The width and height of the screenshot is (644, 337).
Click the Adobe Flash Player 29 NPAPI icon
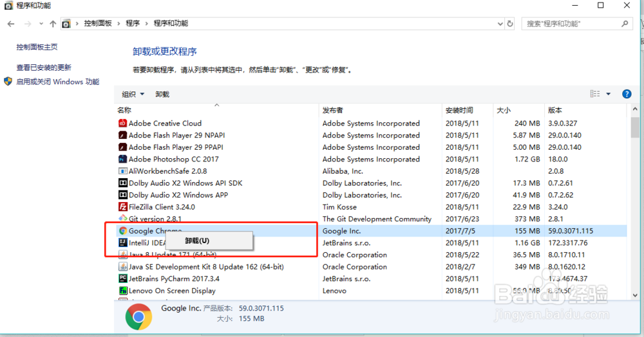coord(122,135)
